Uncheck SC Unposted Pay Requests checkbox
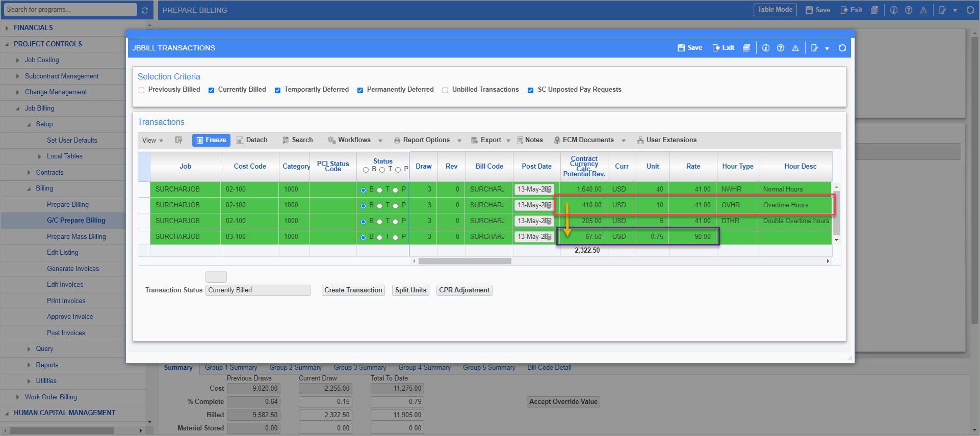The image size is (980, 436). [530, 90]
